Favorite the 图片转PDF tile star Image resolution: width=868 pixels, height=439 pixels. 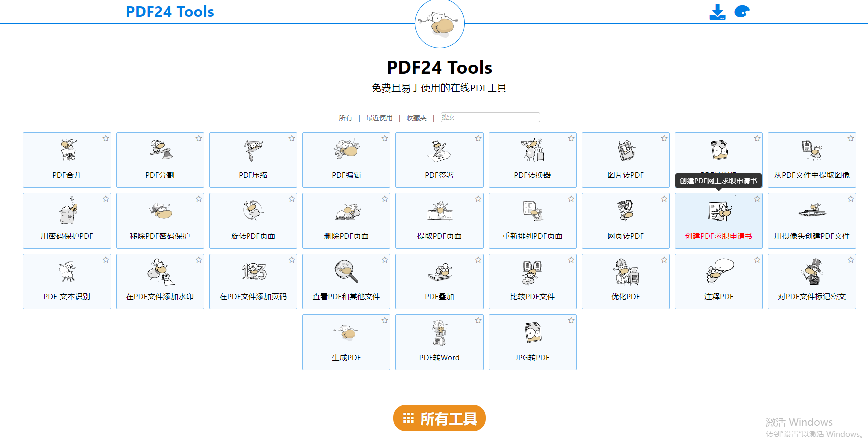point(664,138)
